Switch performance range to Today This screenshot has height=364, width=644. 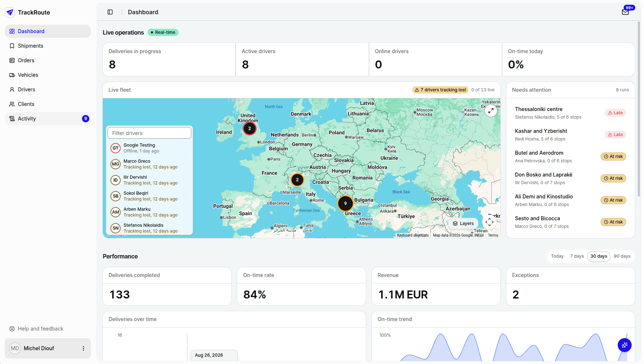click(557, 256)
